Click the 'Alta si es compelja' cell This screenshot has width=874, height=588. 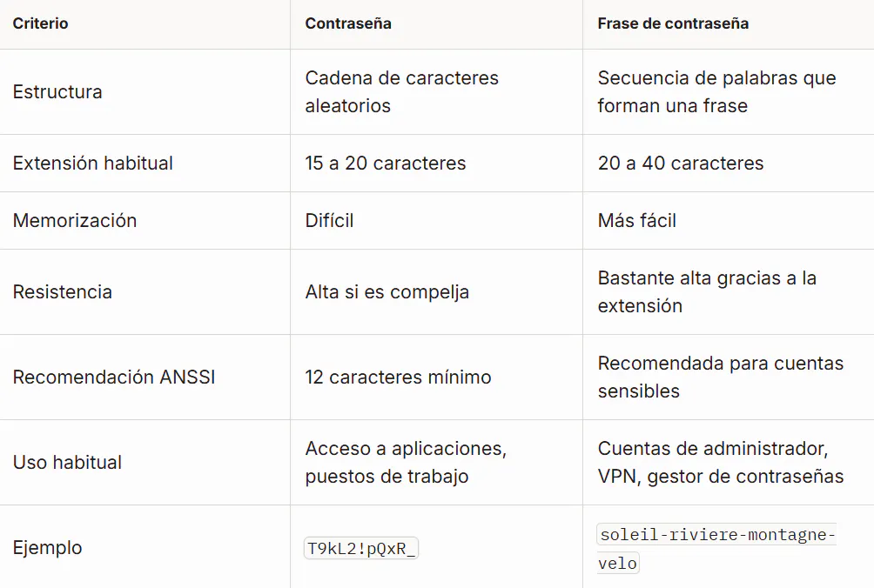point(387,291)
